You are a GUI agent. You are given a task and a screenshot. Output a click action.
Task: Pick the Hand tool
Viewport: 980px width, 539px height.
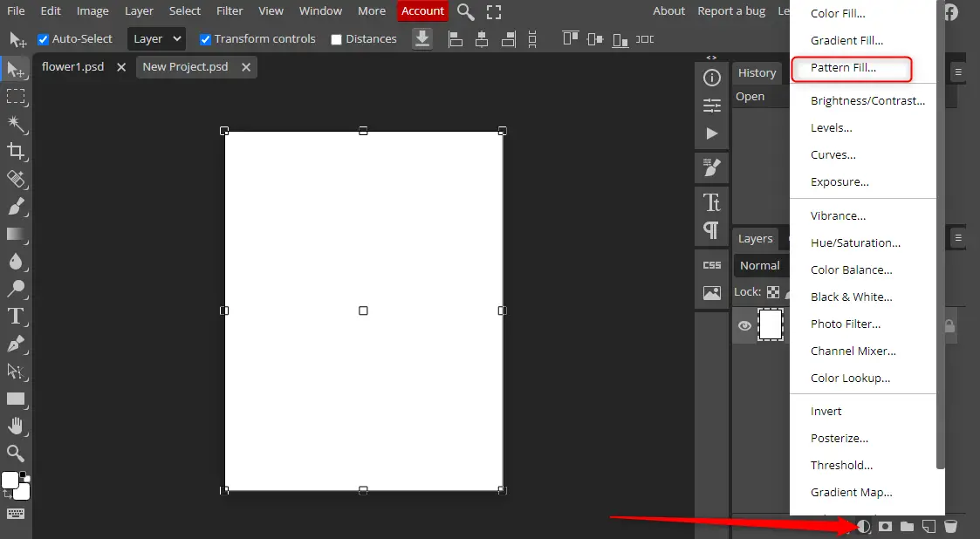(16, 426)
